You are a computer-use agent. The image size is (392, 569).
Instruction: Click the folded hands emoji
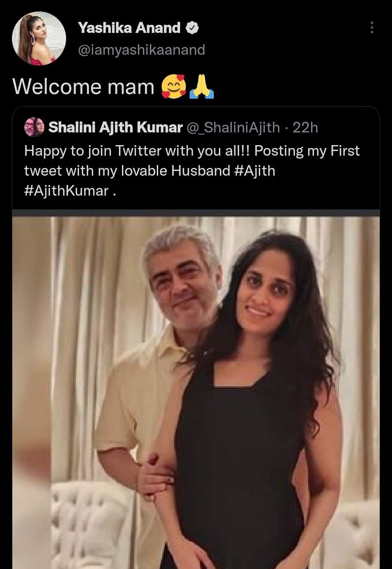[203, 88]
